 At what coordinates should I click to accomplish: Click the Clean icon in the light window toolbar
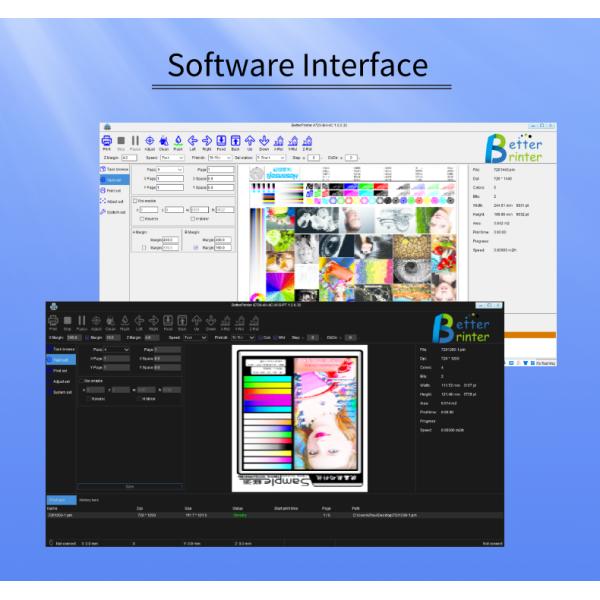pyautogui.click(x=164, y=141)
